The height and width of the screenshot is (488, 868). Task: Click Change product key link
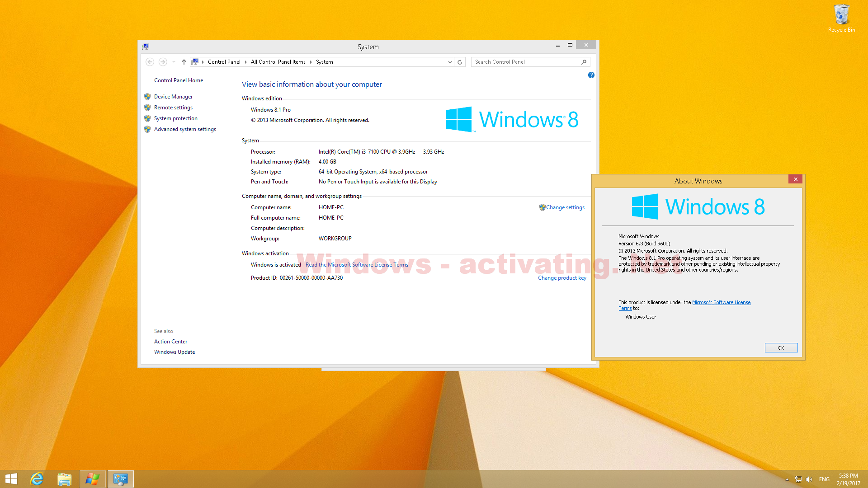[561, 277]
